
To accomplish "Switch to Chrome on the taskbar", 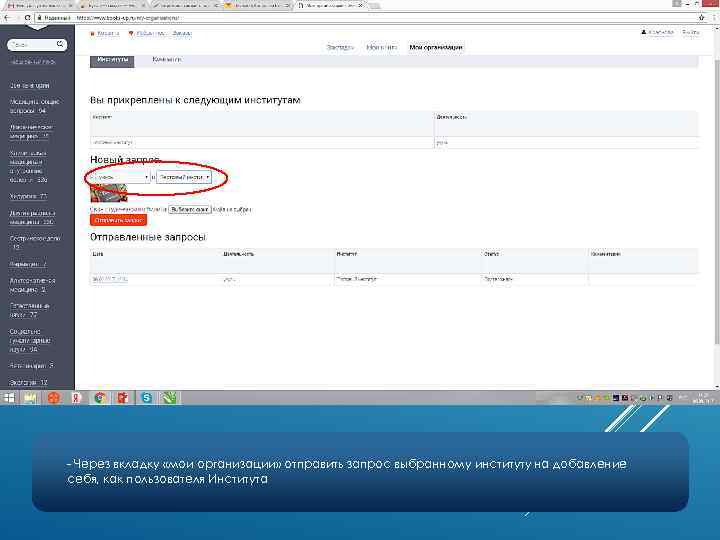I will pos(100,398).
